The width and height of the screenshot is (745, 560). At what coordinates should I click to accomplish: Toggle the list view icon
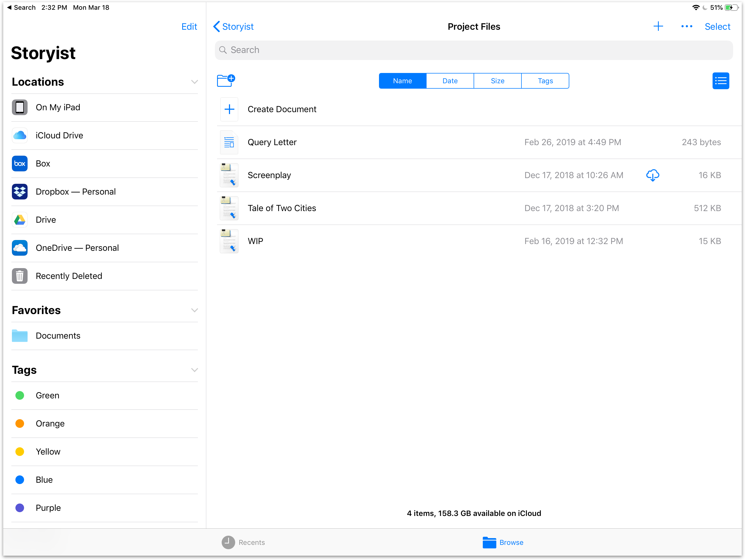720,81
